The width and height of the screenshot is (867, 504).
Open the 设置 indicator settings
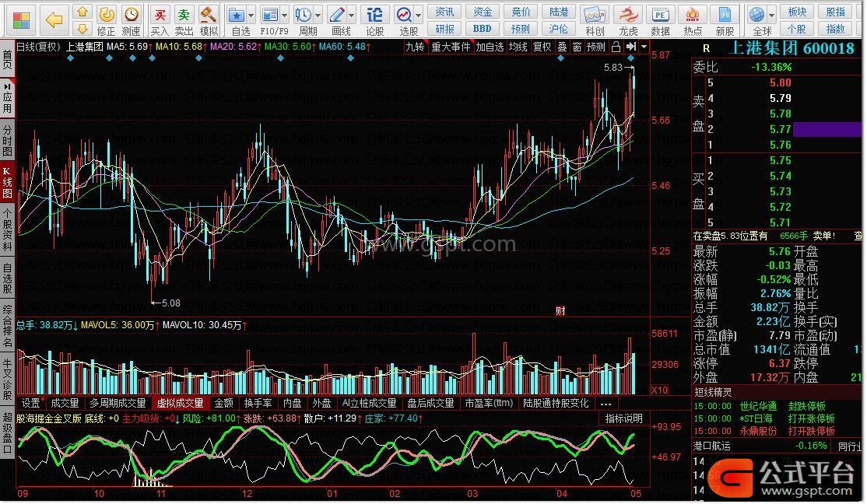[x=31, y=404]
